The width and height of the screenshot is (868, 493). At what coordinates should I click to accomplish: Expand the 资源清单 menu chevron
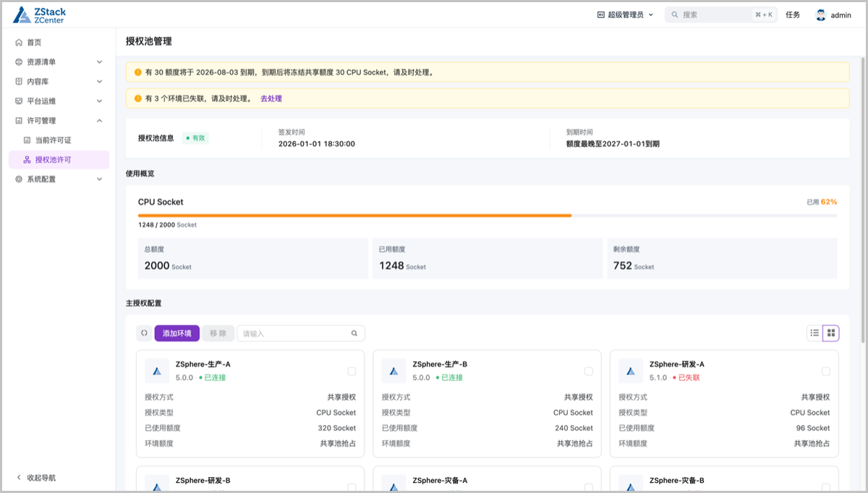[100, 62]
